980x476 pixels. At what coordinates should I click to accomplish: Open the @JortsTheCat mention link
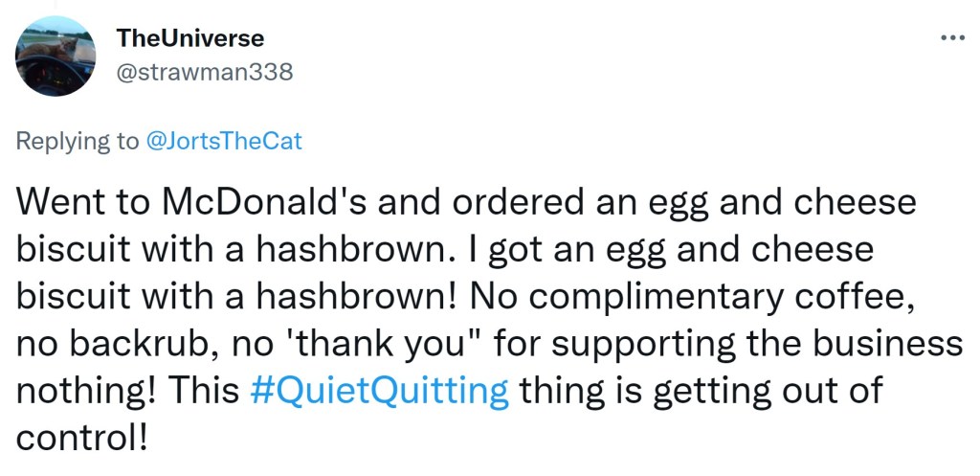(224, 142)
